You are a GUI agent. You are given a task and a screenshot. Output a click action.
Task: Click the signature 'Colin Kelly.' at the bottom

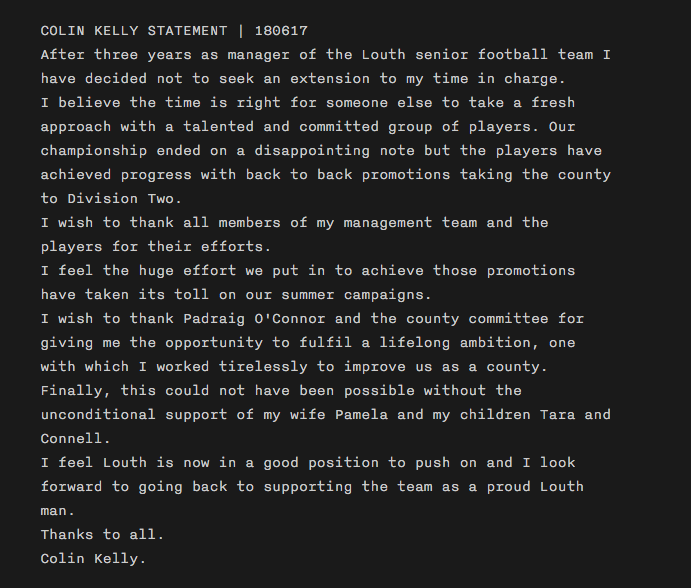tap(94, 559)
